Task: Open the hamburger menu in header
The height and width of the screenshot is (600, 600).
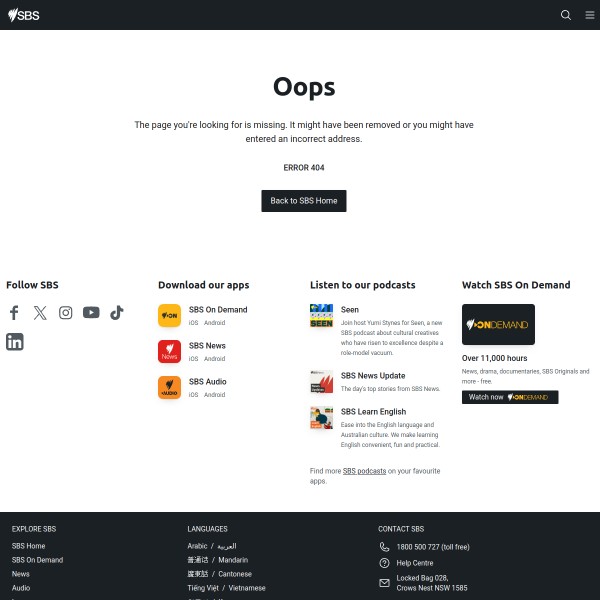Action: click(x=590, y=15)
